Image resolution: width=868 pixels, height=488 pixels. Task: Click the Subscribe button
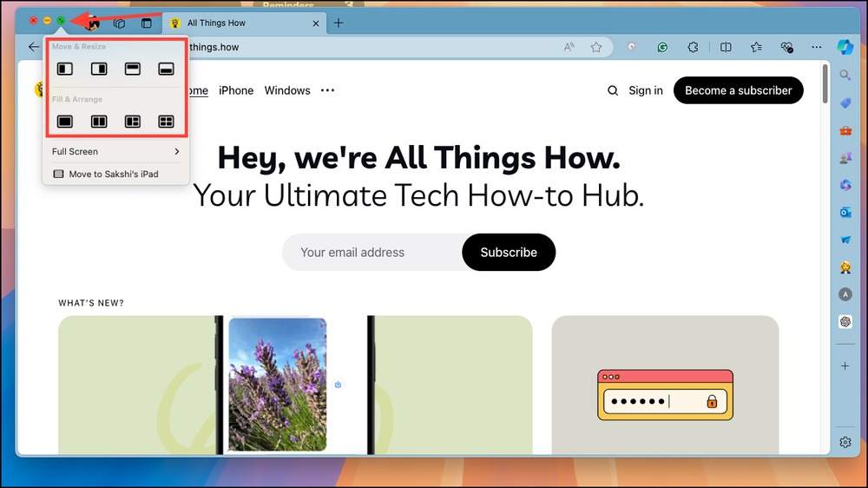click(x=509, y=252)
